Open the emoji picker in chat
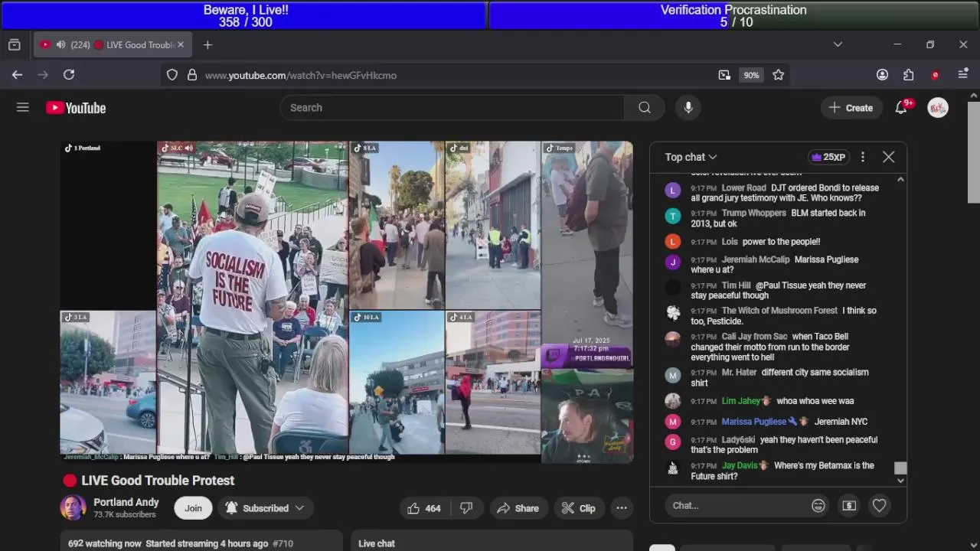Viewport: 980px width, 551px height. point(818,506)
